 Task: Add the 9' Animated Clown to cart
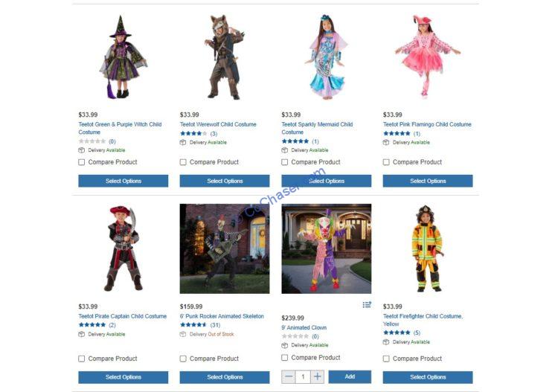[350, 376]
